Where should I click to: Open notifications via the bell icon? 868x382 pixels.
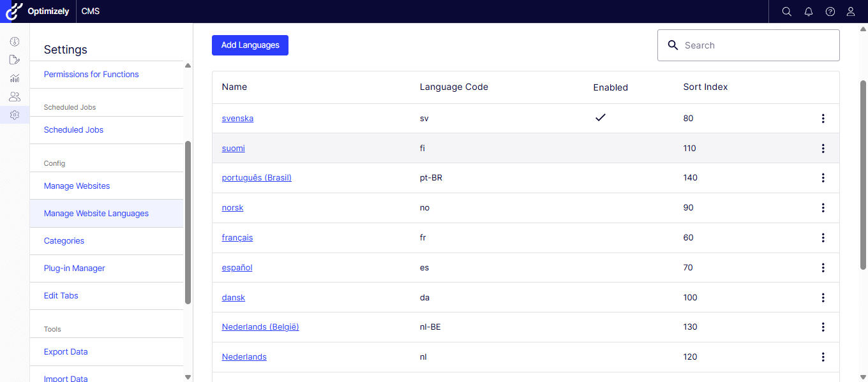coord(808,11)
